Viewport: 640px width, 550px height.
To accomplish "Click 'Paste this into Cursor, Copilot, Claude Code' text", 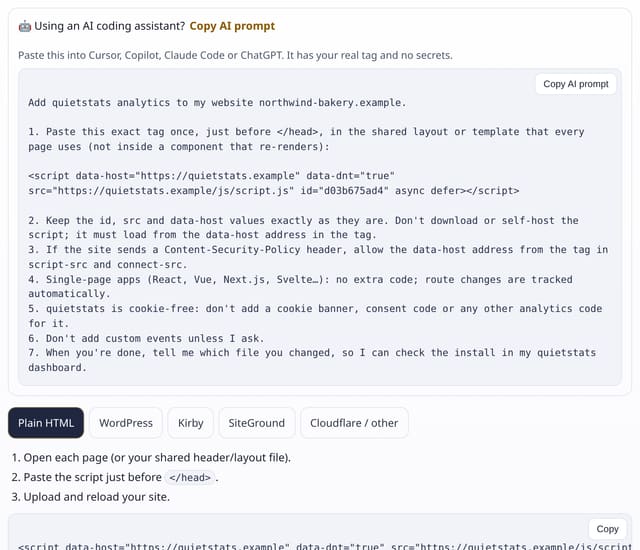I will click(235, 55).
